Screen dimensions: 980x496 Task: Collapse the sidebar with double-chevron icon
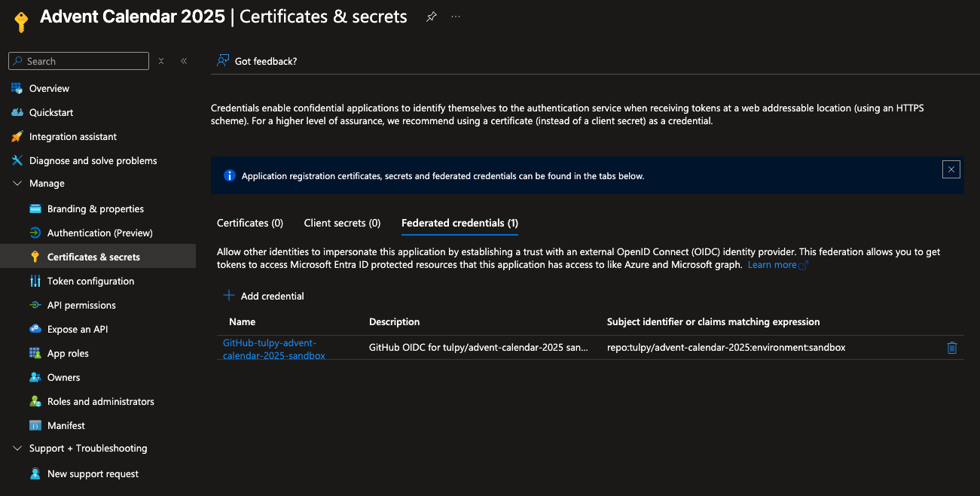[184, 61]
